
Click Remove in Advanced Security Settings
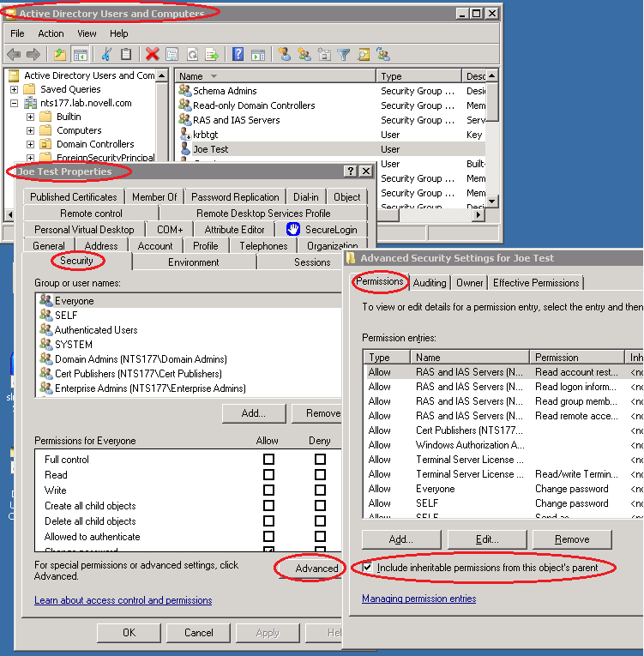pos(572,539)
